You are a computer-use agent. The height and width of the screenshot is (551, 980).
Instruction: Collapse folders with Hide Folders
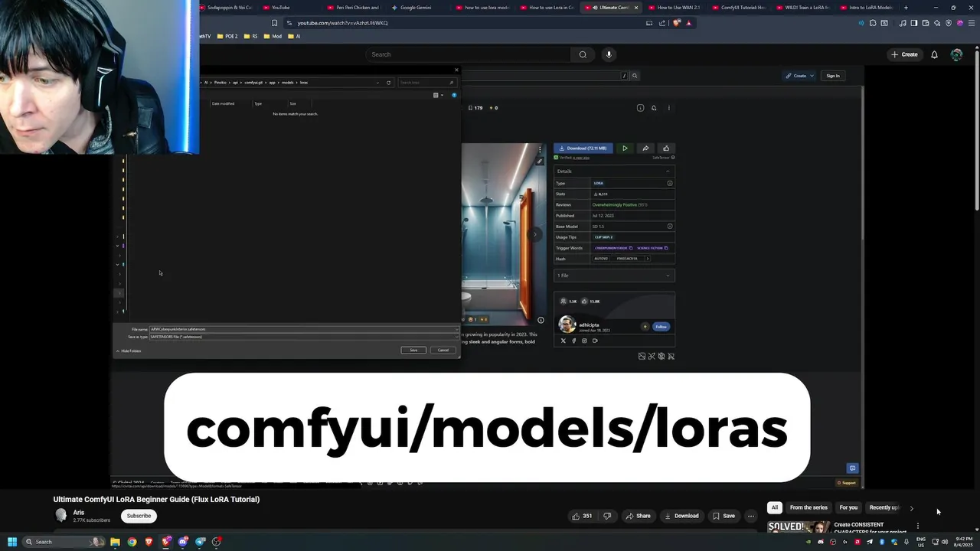129,351
